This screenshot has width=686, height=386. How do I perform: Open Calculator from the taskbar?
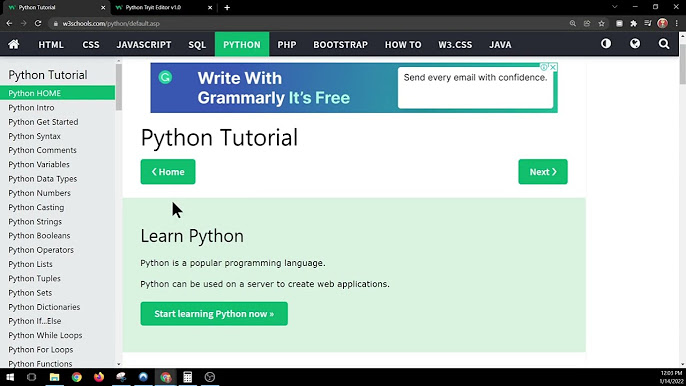188,377
